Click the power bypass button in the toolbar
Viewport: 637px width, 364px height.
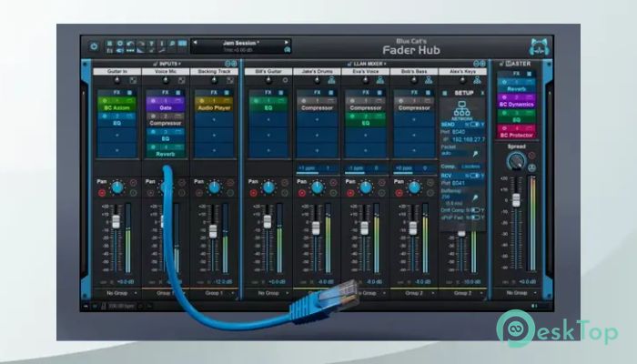click(x=94, y=45)
